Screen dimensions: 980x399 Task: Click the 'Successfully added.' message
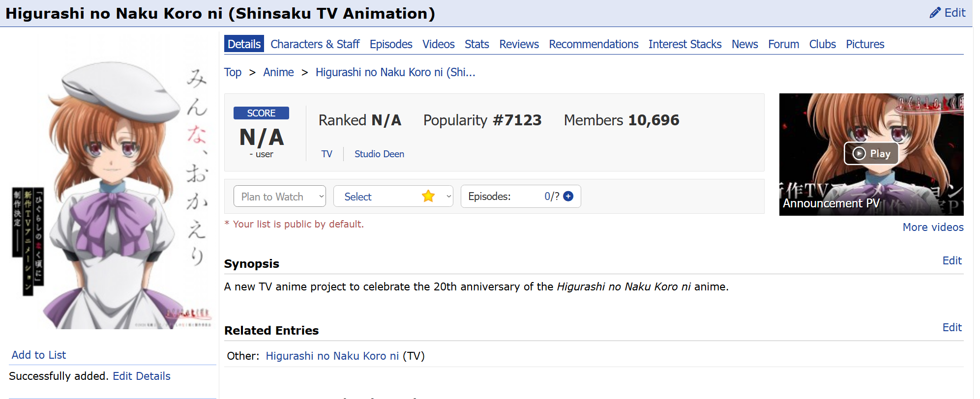59,376
